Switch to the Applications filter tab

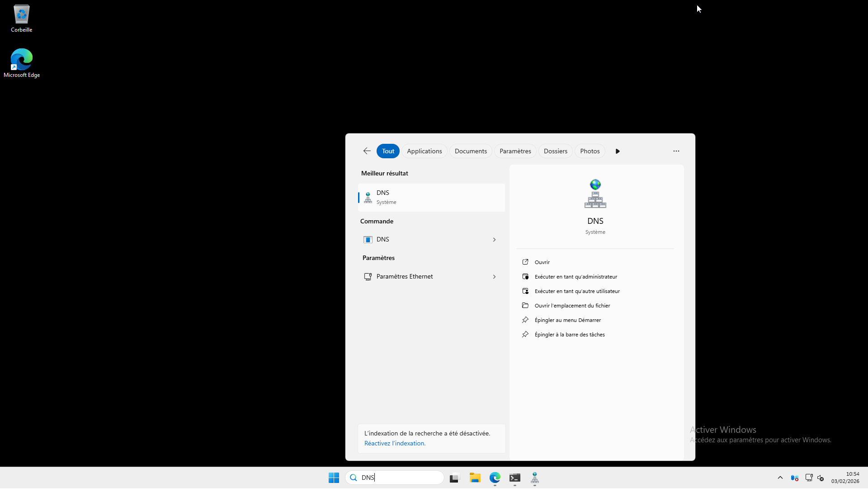424,151
